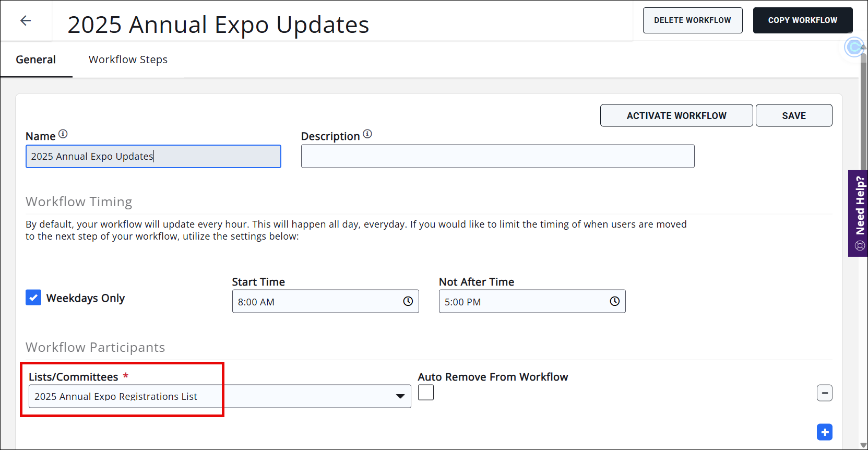Remove participant row with minus icon

[x=824, y=393]
